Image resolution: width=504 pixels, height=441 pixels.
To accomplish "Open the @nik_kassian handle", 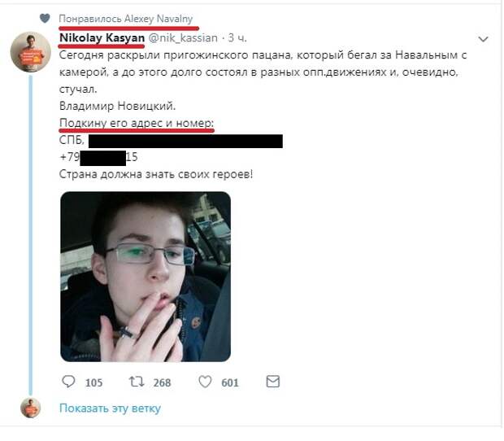I will [183, 38].
